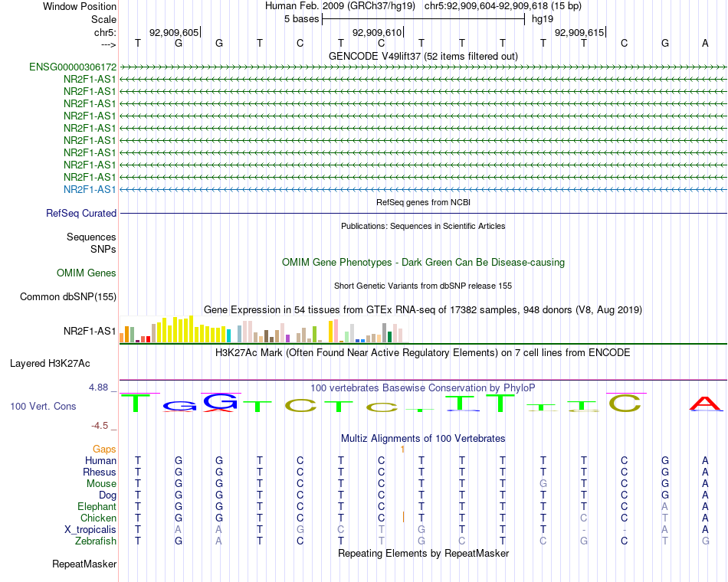Click the OMIM Gene Phenotypes track title

tap(423, 262)
